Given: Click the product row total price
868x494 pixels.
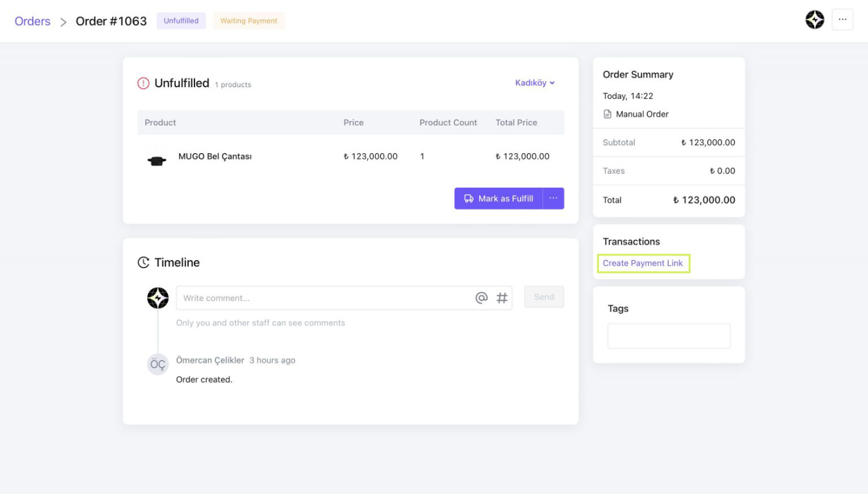Looking at the screenshot, I should coord(522,157).
